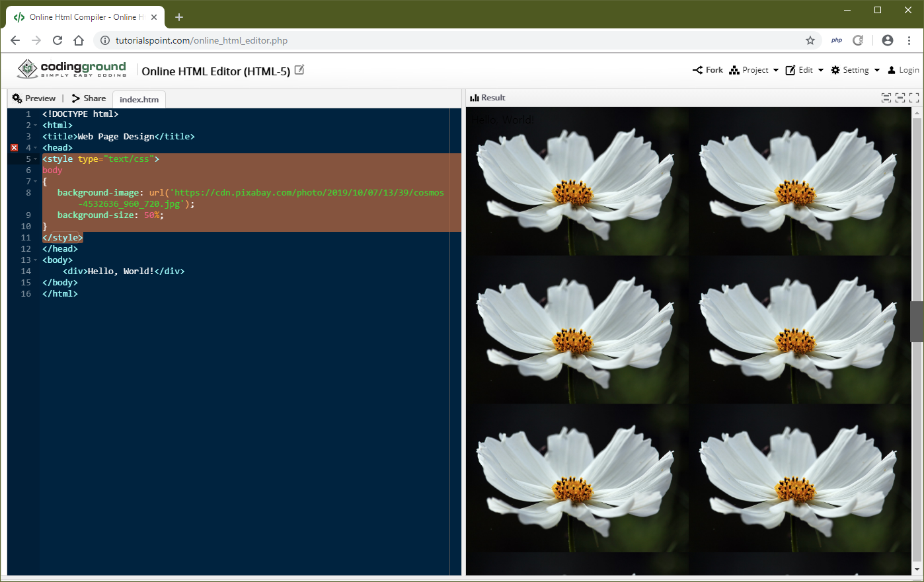Open the Edit dropdown menu

click(804, 70)
